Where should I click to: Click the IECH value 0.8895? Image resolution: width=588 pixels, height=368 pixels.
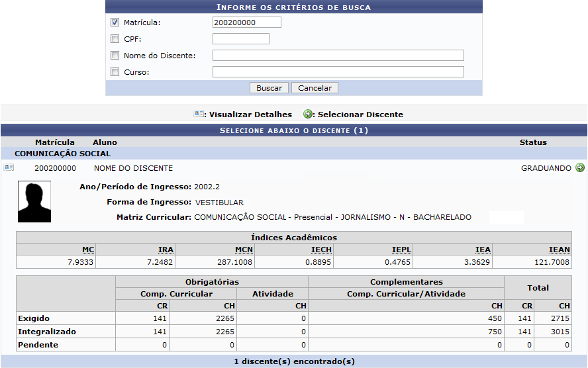pos(318,262)
